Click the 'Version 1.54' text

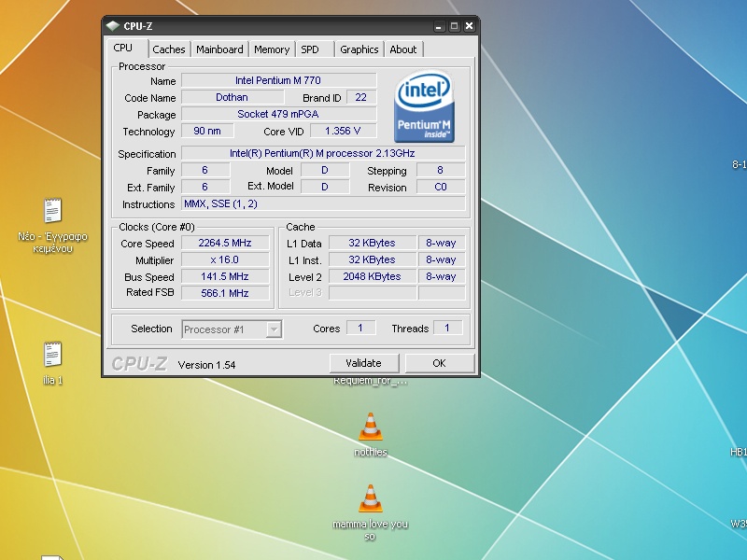[206, 365]
